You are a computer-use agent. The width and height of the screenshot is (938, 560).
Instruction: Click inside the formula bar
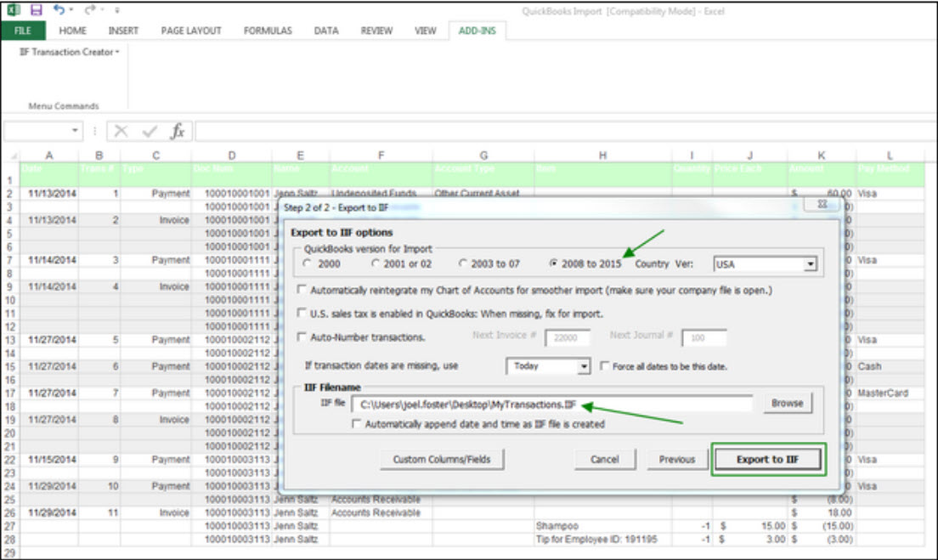pos(565,131)
